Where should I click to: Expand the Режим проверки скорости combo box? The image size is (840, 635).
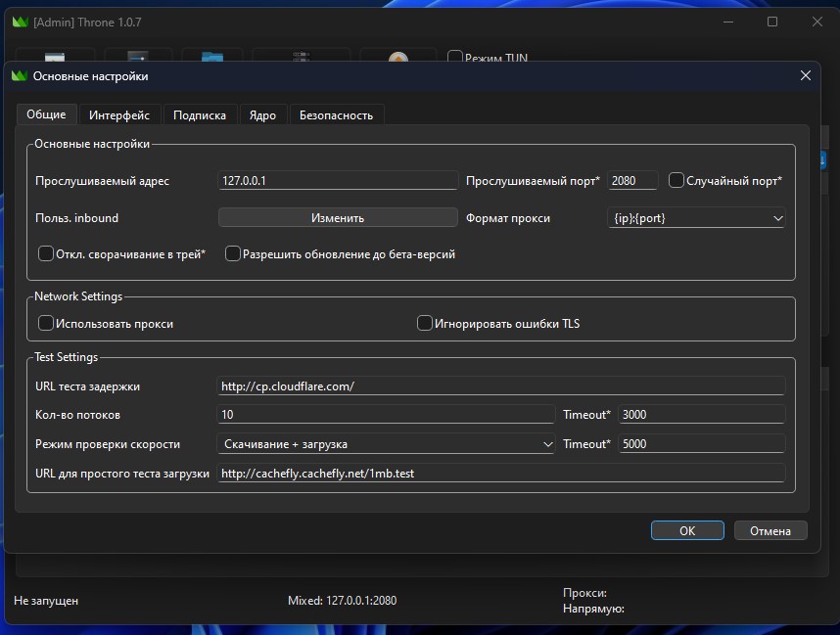[386, 443]
